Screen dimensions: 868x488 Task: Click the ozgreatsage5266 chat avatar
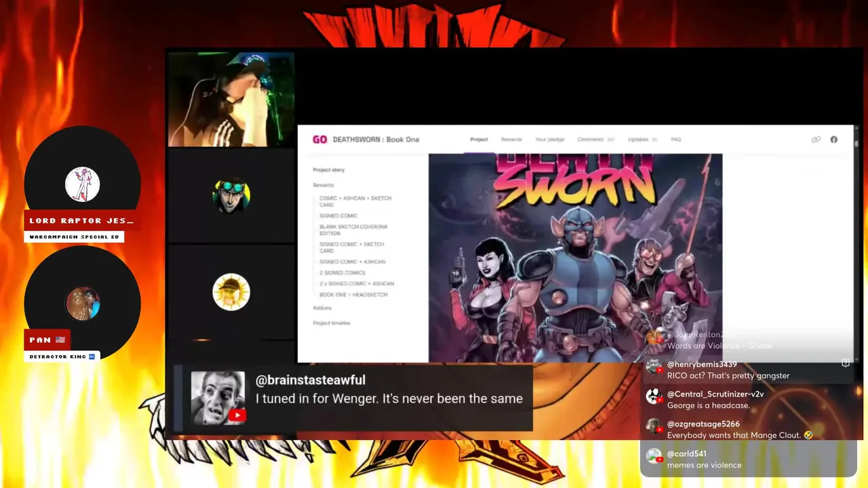[x=654, y=426]
